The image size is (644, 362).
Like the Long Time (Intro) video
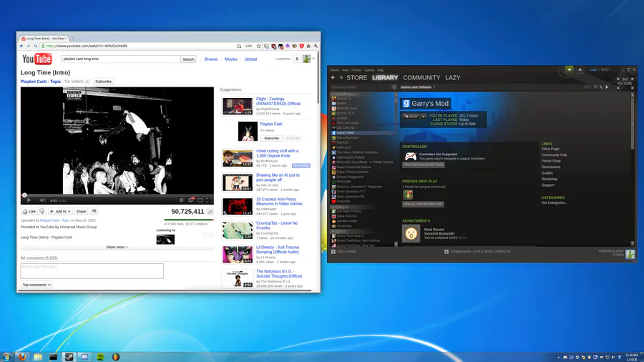(x=29, y=211)
